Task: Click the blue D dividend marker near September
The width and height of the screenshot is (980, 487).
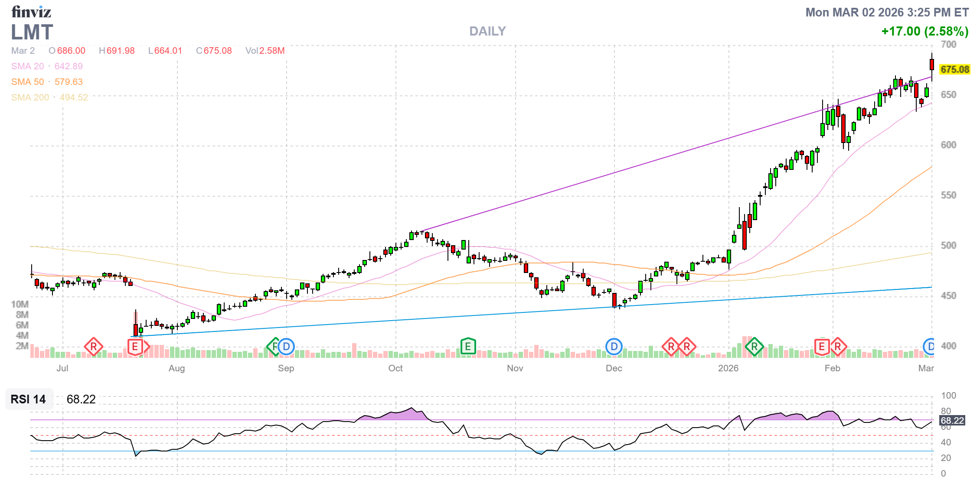Action: 286,347
